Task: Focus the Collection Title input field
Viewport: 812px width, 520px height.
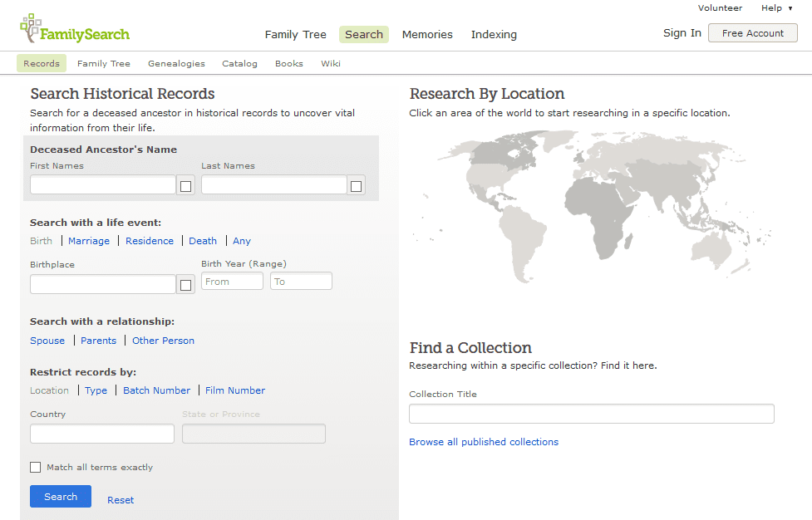Action: click(592, 414)
